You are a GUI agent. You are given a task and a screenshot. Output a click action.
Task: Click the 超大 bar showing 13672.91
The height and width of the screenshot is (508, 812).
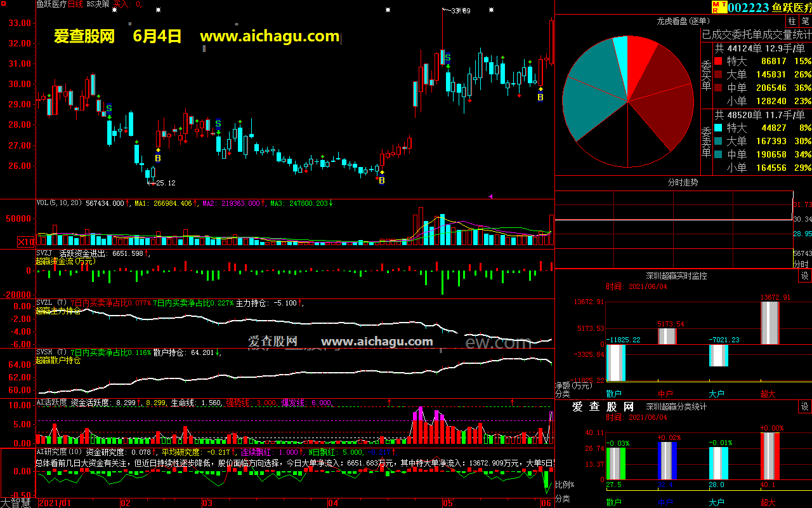click(x=769, y=323)
